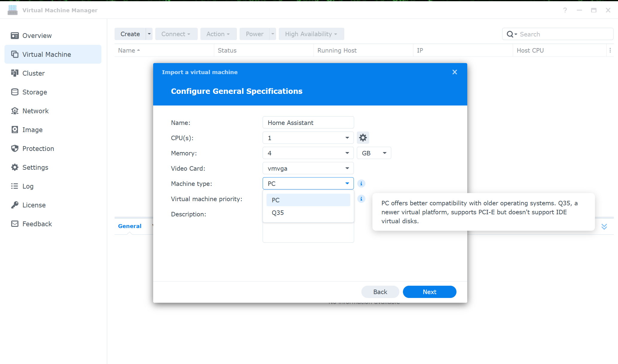This screenshot has width=618, height=364.
Task: Click the Back button
Action: coord(380,292)
